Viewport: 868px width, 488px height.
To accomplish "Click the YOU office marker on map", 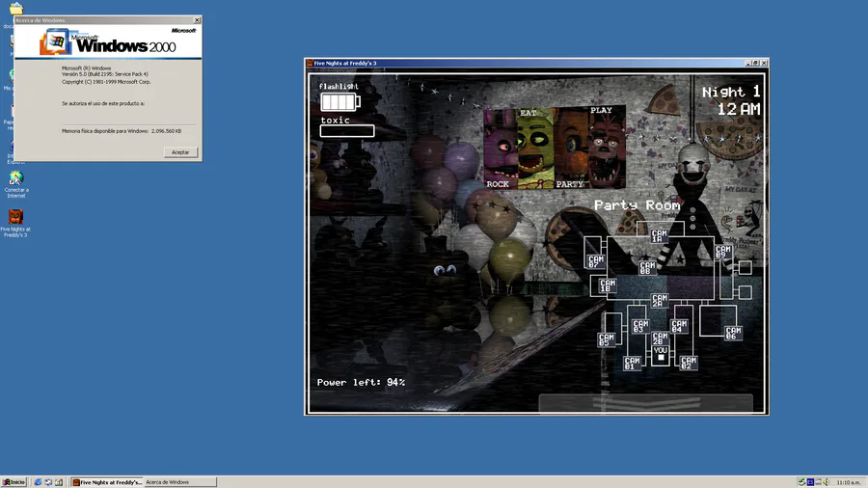I will click(661, 355).
